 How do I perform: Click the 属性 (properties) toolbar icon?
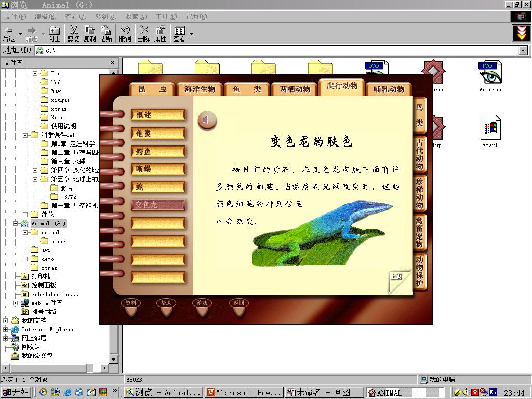(160, 34)
